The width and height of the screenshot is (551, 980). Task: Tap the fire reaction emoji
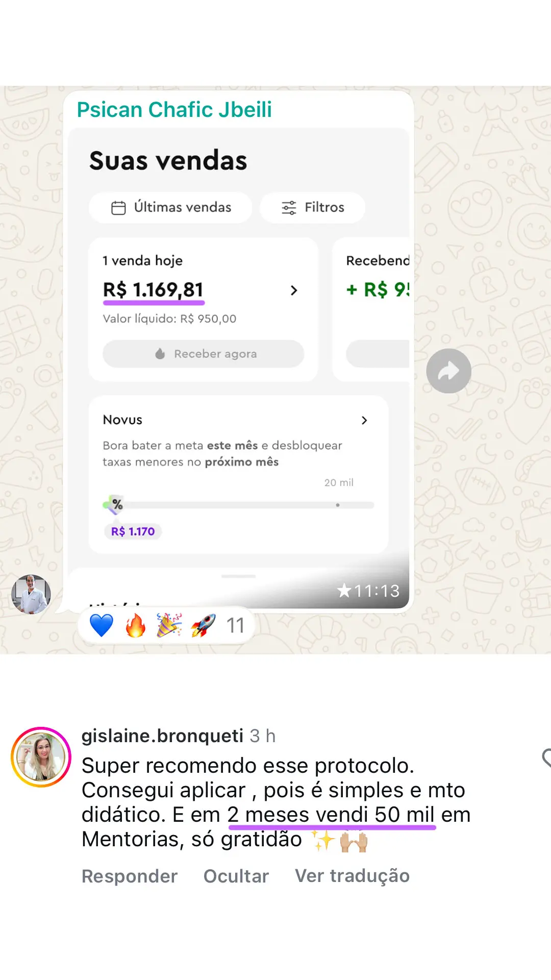(x=136, y=625)
